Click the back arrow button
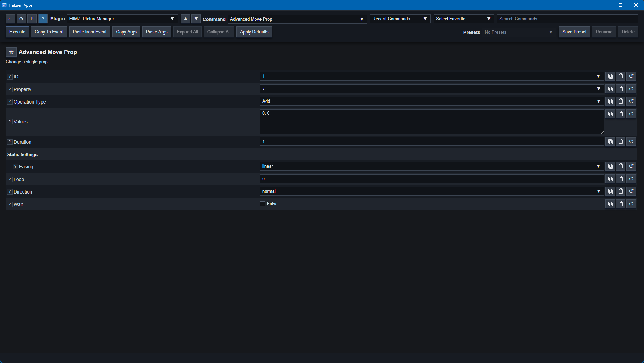 pyautogui.click(x=10, y=19)
